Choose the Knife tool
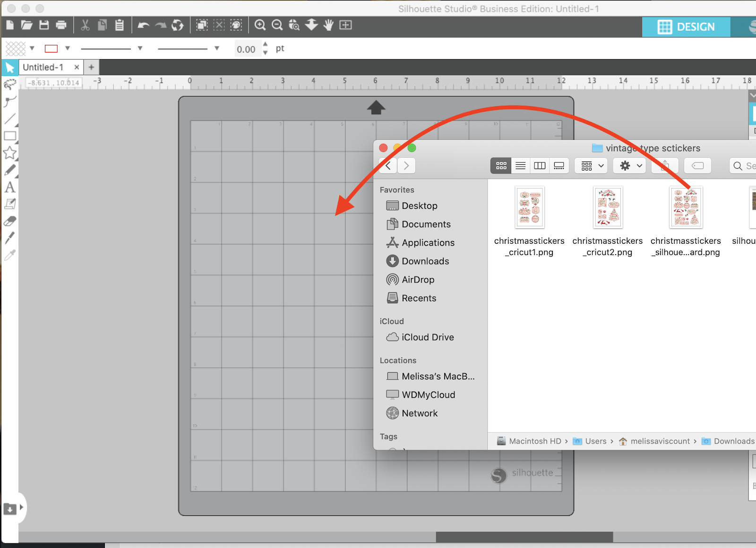This screenshot has width=756, height=548. coord(10,238)
